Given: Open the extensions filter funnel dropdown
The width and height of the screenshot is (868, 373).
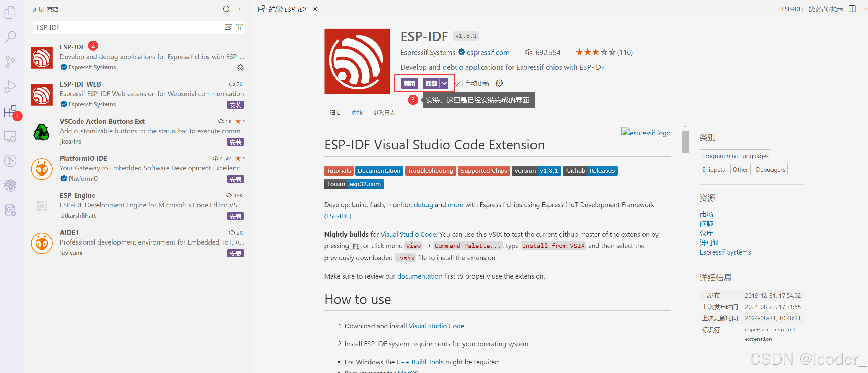Looking at the screenshot, I should point(240,27).
